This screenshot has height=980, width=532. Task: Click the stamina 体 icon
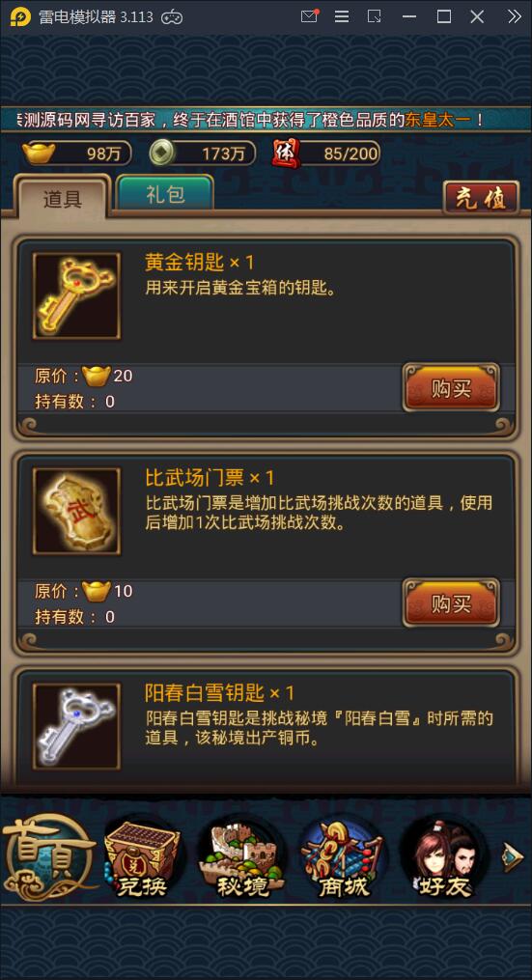(x=286, y=154)
